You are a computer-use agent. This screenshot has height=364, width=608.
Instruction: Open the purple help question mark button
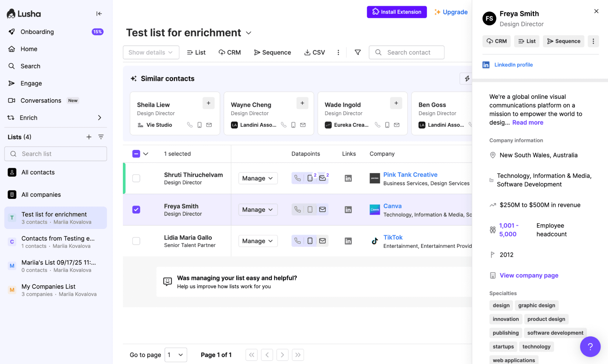tap(590, 346)
